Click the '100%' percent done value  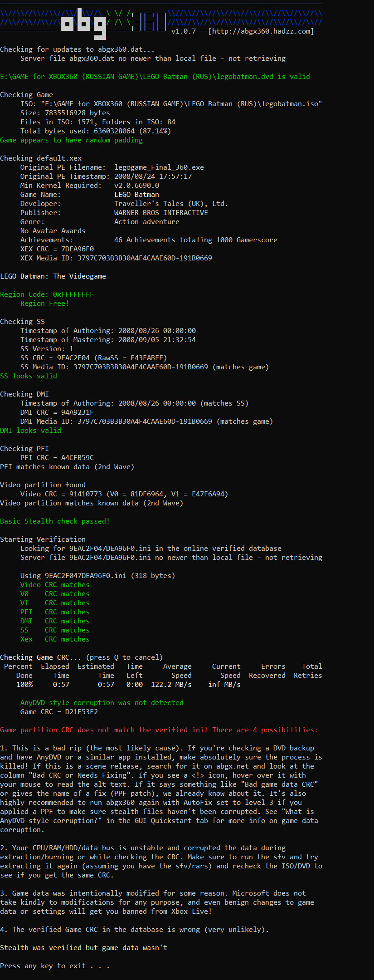24,685
